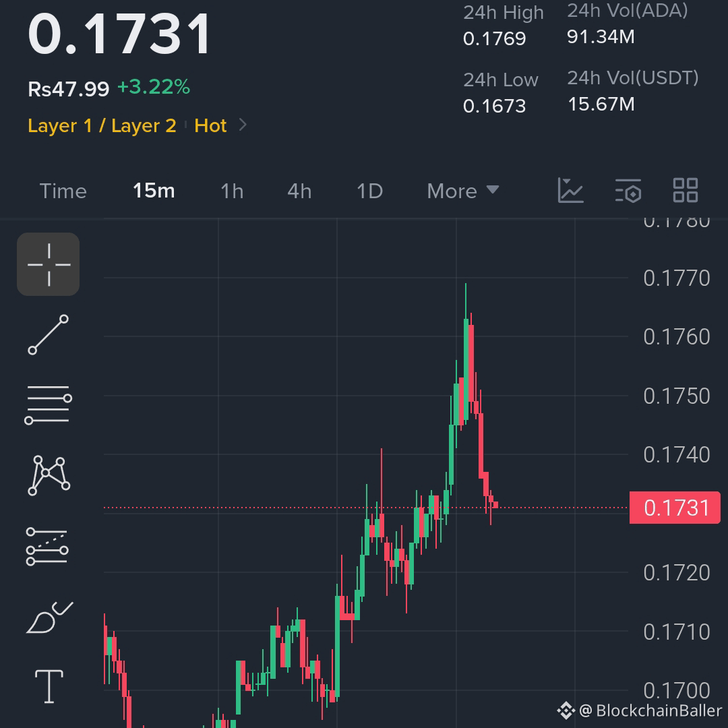Select the brush drawing tool
Image resolution: width=728 pixels, height=728 pixels.
(49, 617)
